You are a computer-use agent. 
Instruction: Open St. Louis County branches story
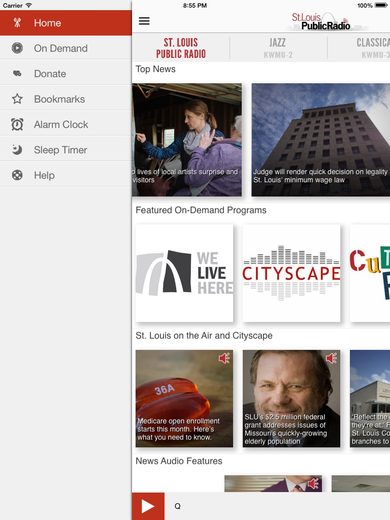(370, 398)
